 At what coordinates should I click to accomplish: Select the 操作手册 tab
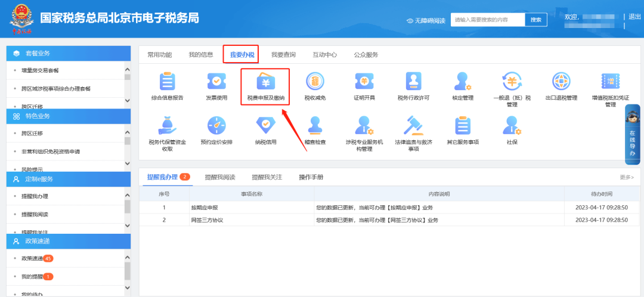point(311,177)
